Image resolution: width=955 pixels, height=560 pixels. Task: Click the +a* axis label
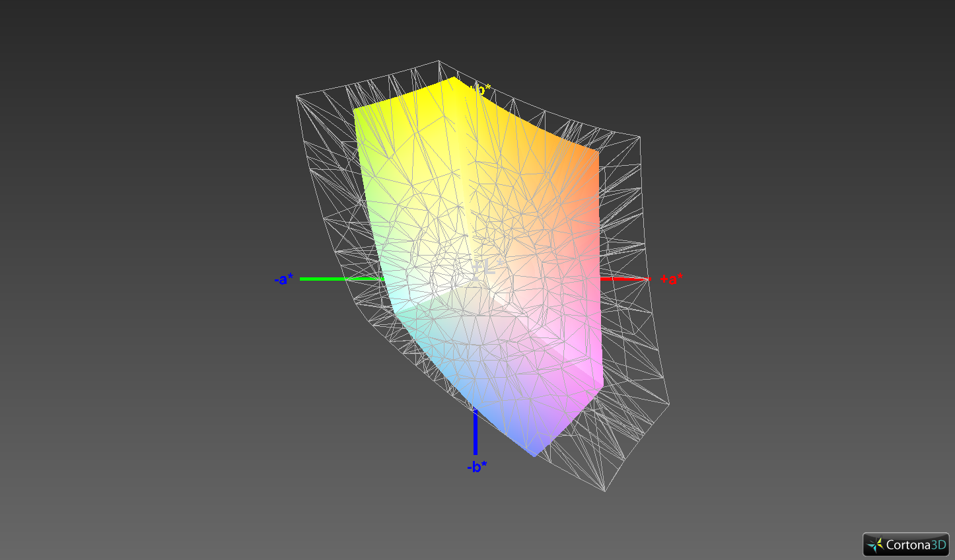[x=671, y=279]
